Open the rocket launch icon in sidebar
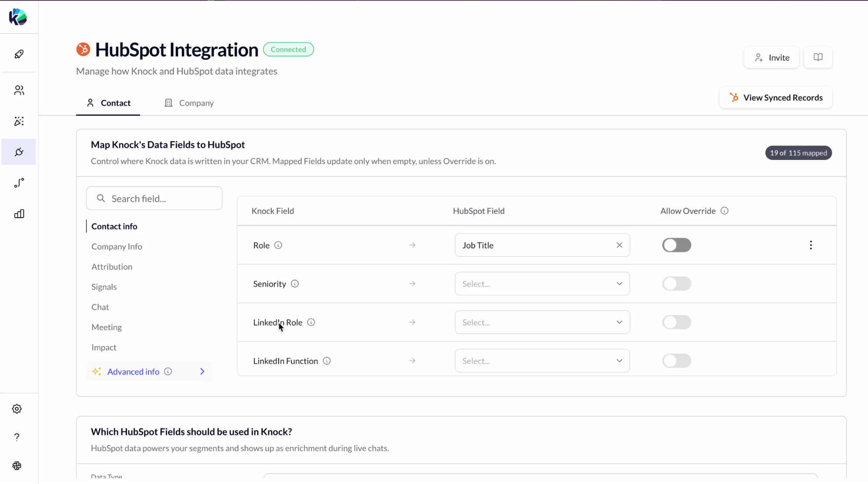 pos(19,54)
